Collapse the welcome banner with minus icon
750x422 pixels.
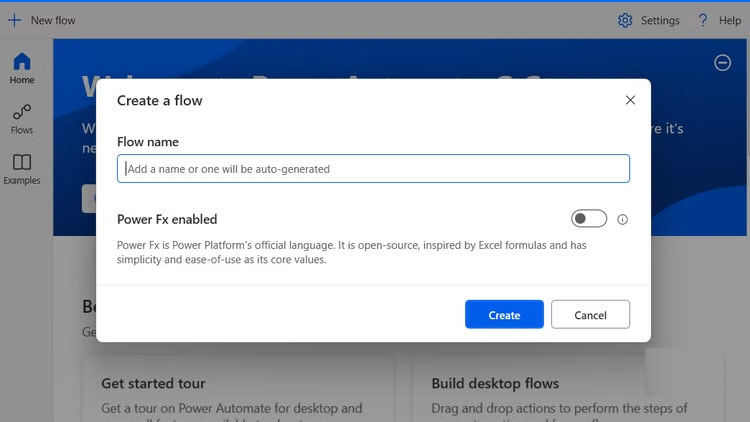(x=722, y=63)
